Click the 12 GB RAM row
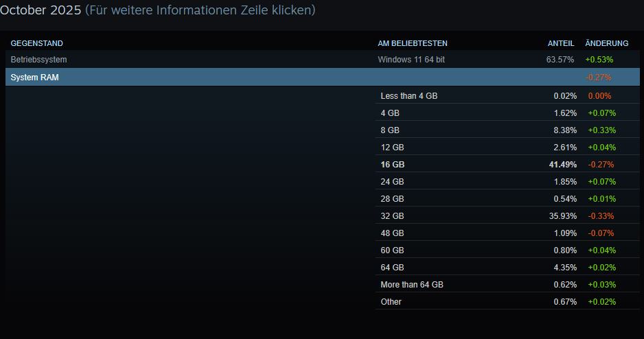The image size is (644, 339). coord(392,148)
